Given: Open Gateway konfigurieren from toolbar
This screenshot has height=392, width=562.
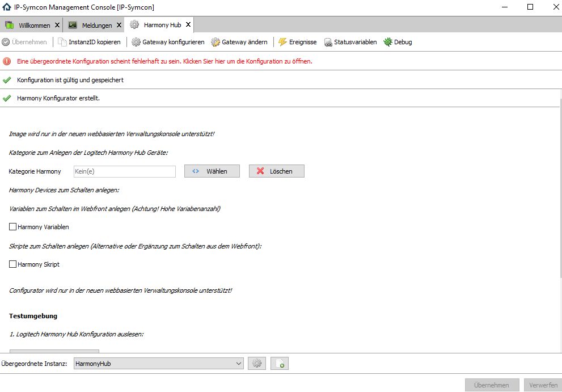Looking at the screenshot, I should click(x=136, y=42).
